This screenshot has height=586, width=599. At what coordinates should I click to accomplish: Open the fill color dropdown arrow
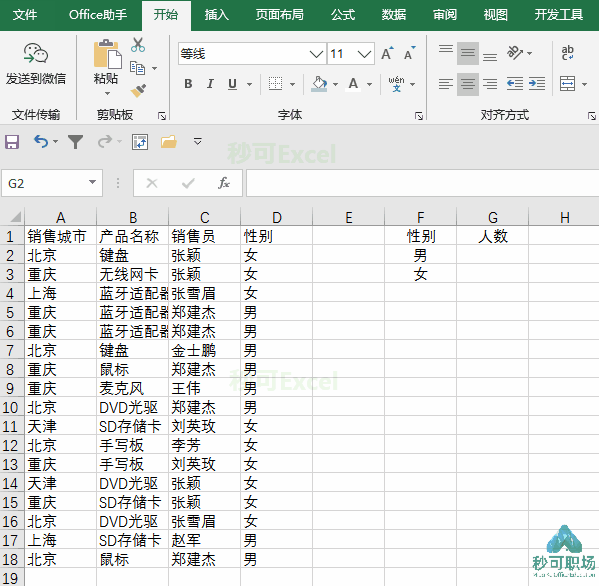pos(335,84)
